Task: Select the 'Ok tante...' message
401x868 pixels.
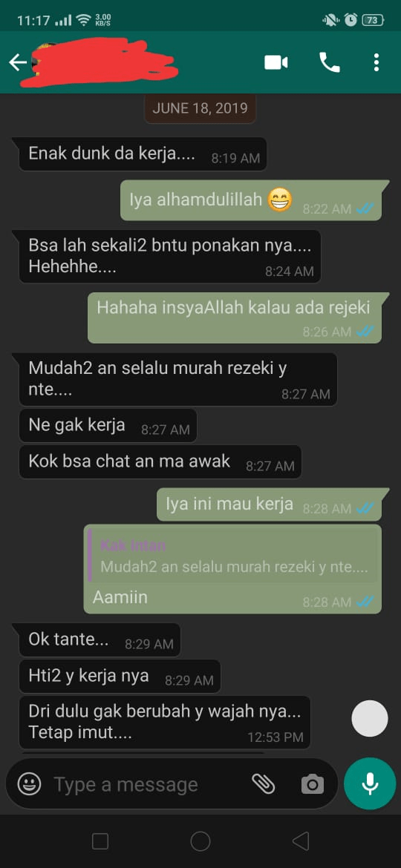Action: click(100, 640)
